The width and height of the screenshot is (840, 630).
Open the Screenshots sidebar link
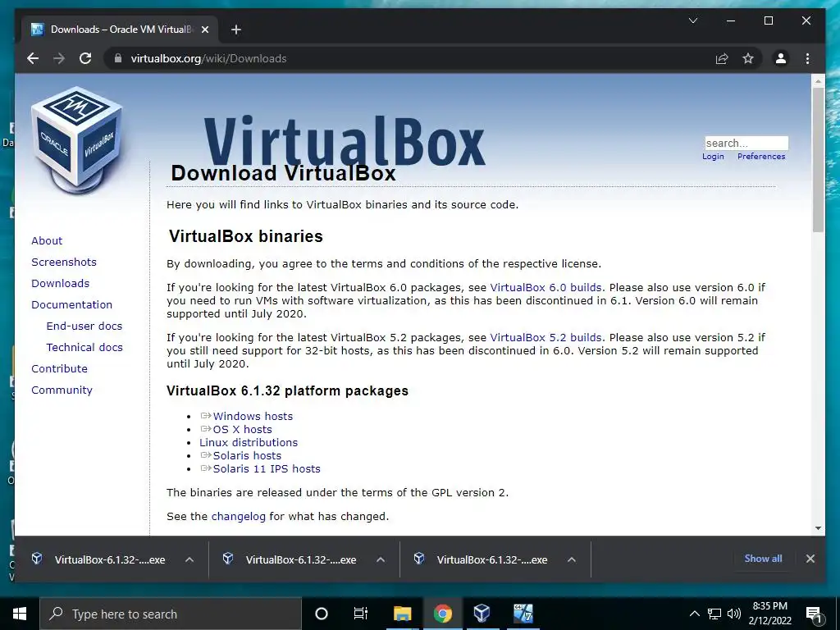64,262
